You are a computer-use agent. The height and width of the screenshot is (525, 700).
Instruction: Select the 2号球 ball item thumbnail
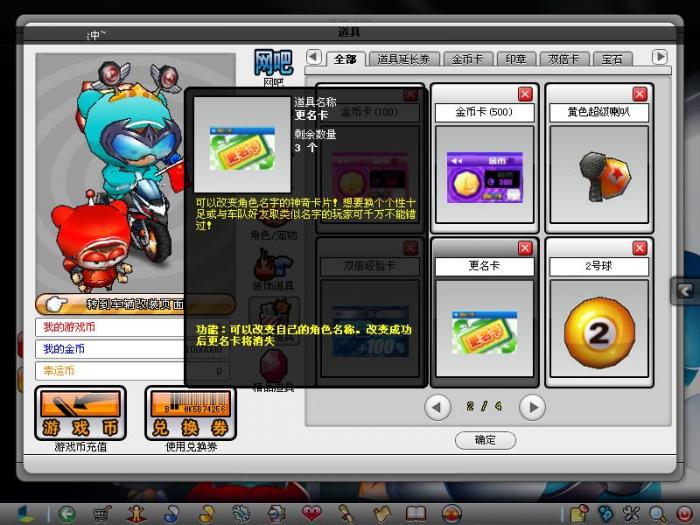pyautogui.click(x=599, y=329)
